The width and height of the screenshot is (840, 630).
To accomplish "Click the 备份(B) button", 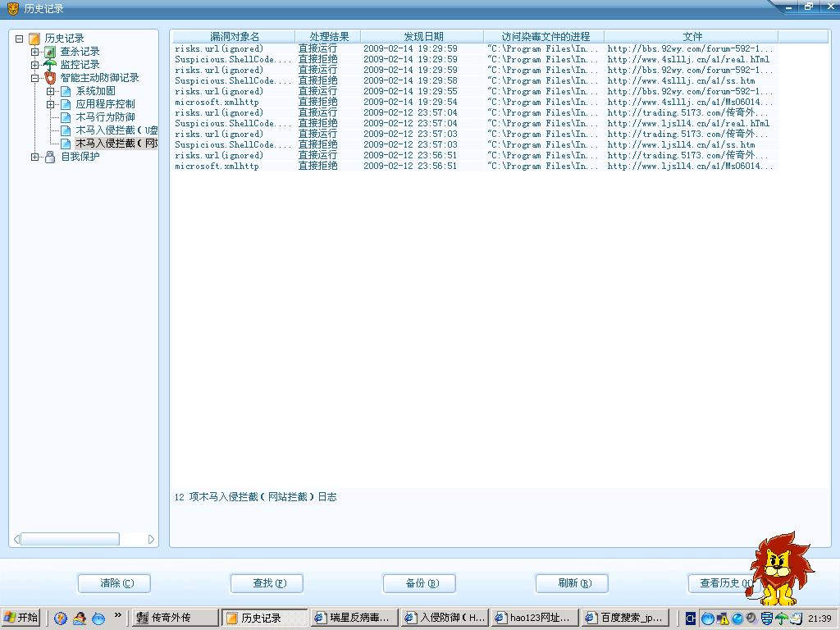I will click(419, 583).
